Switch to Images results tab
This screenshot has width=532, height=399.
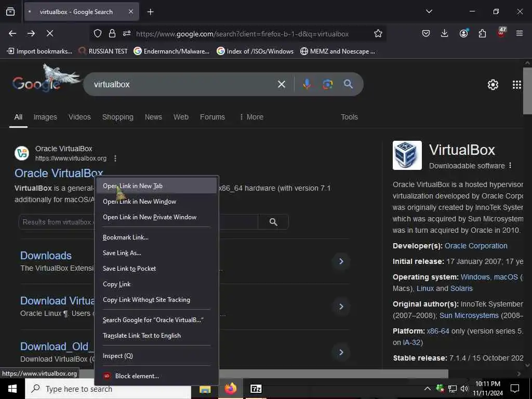click(45, 117)
